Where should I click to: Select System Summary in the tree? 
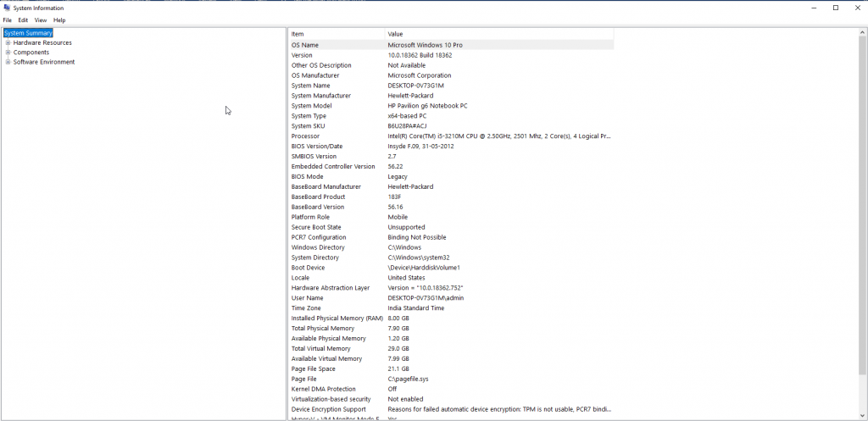(x=28, y=33)
